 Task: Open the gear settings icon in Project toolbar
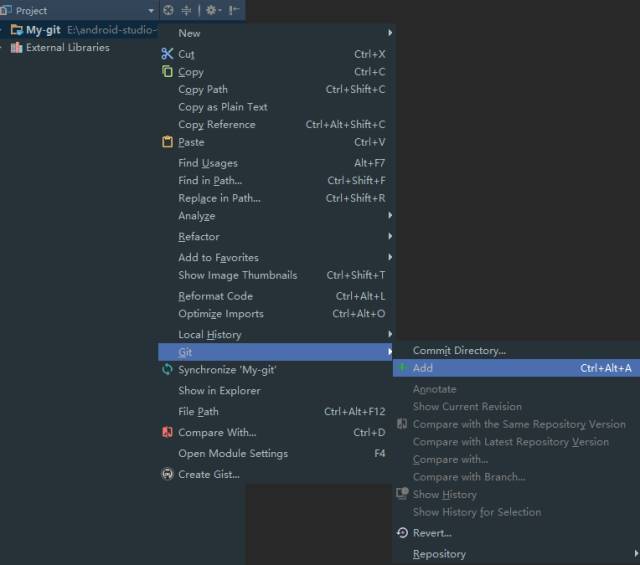[x=212, y=10]
